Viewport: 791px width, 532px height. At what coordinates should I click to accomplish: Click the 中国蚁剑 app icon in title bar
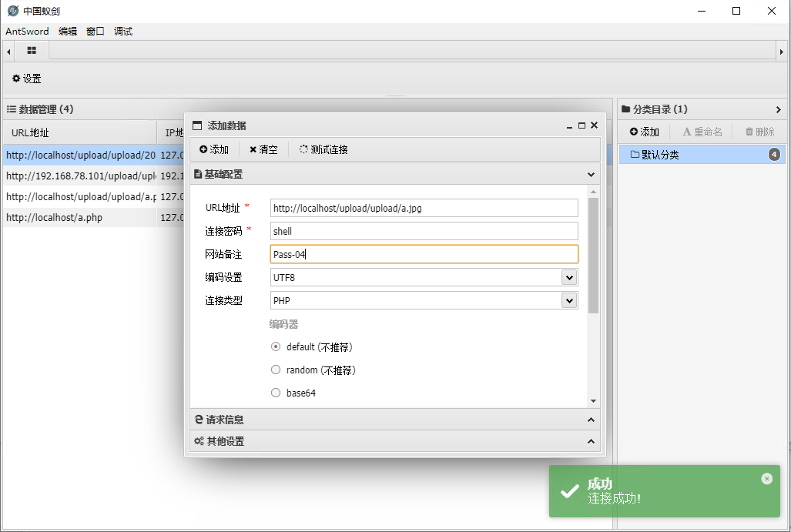(13, 11)
